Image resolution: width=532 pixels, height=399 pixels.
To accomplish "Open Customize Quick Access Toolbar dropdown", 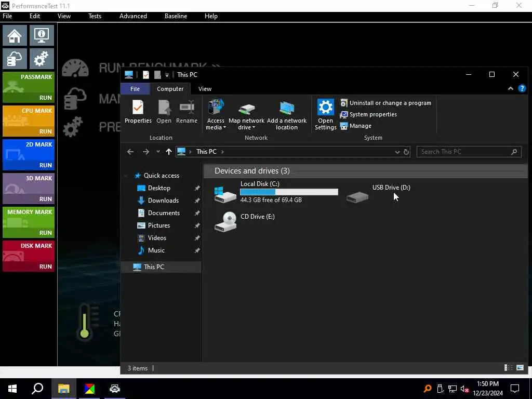I will coord(167,75).
